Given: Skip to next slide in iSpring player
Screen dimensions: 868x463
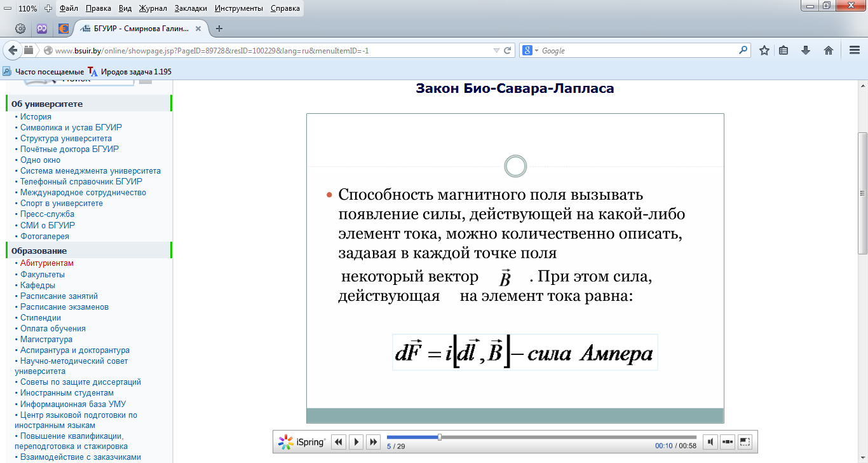Looking at the screenshot, I should [373, 441].
